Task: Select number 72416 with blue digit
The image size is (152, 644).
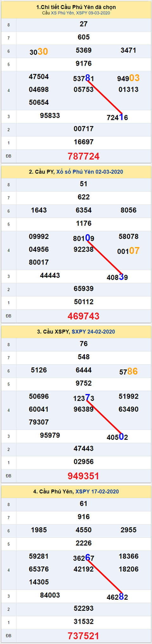Action: [x=117, y=117]
